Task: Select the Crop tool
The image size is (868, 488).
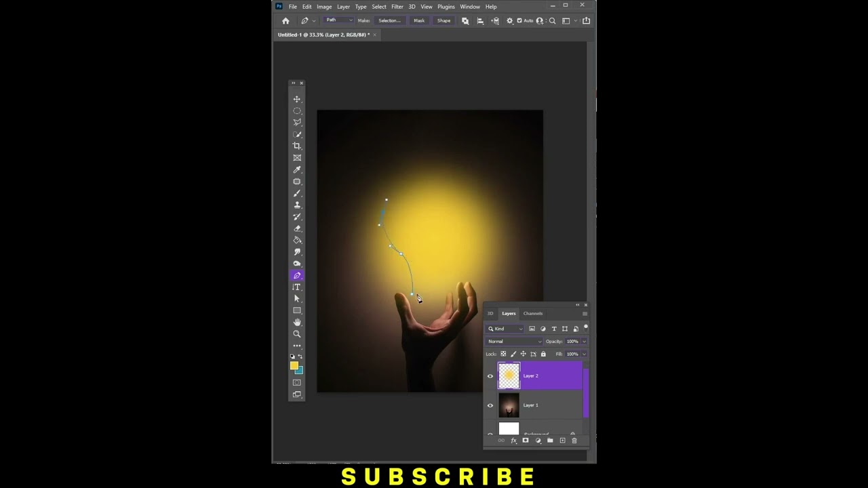Action: click(x=296, y=146)
